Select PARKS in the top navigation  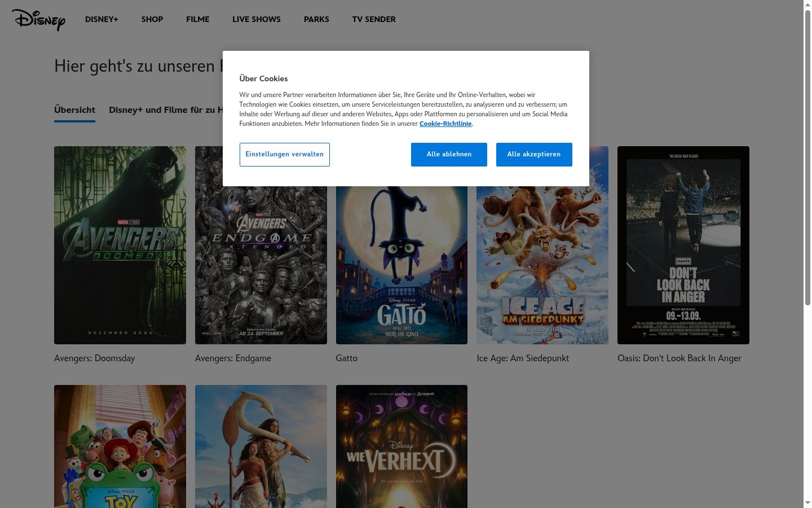pos(316,19)
